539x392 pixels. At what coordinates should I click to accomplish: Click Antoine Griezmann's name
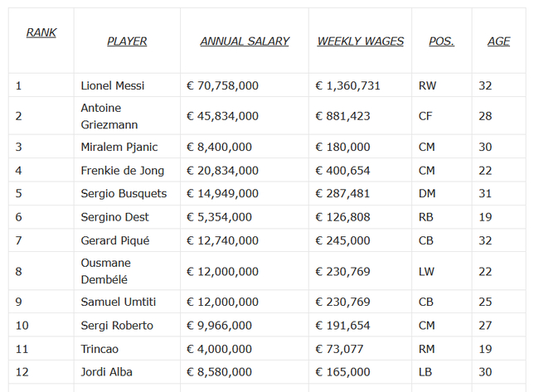tap(109, 116)
